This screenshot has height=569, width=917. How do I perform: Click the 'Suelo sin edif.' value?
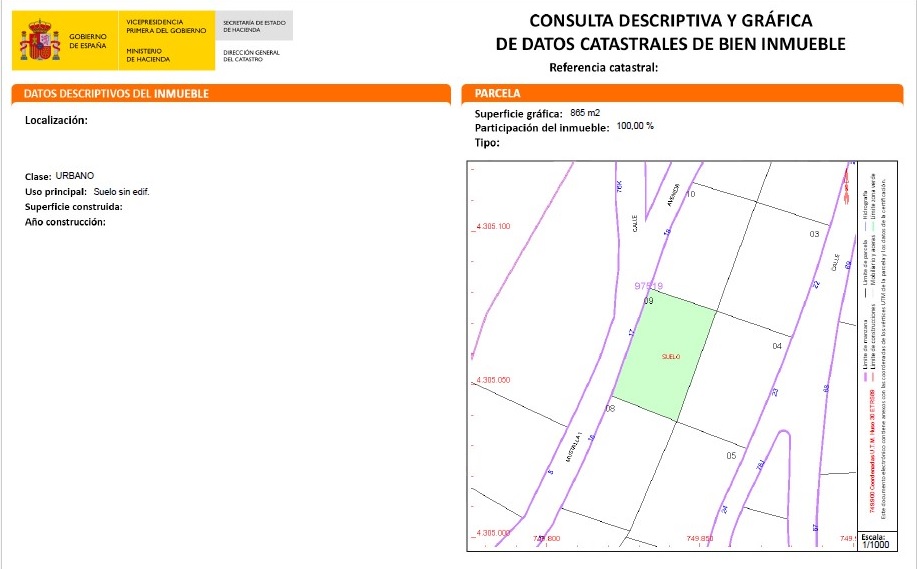(122, 191)
